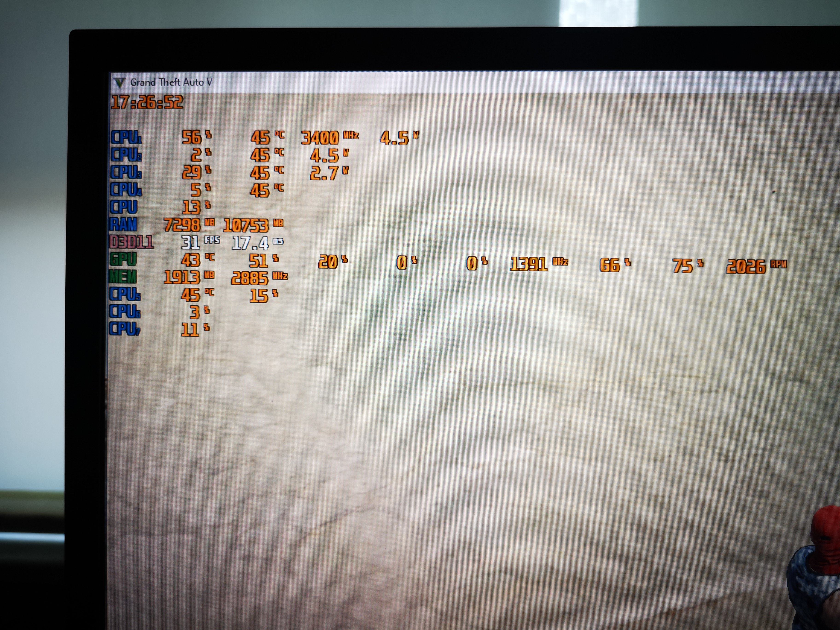
Task: Click the 5 % usage value for CPU4
Action: [201, 190]
